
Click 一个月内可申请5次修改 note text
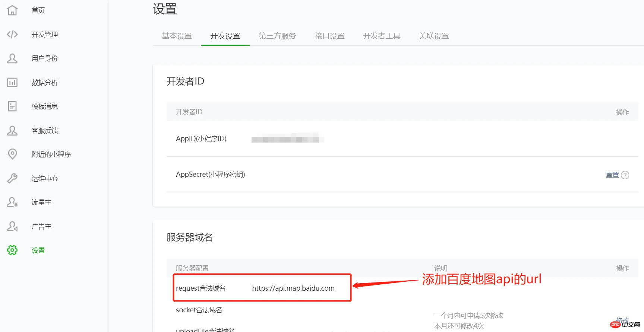(x=469, y=315)
